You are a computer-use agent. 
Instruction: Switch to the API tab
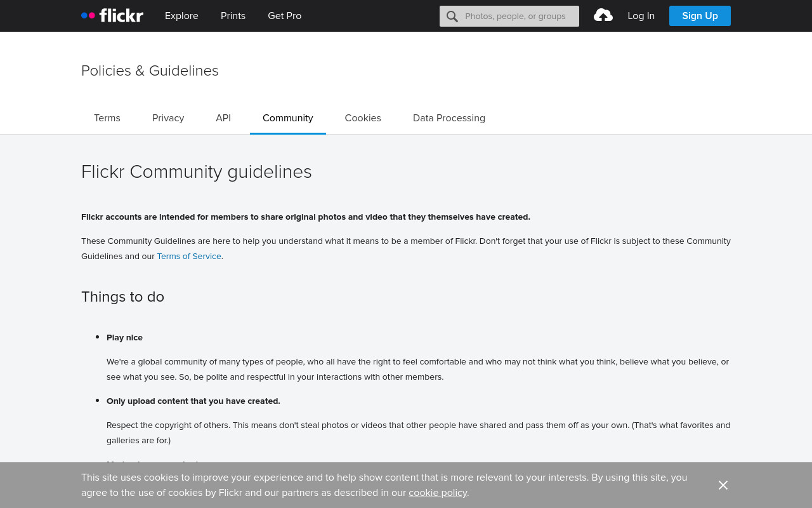(x=223, y=118)
